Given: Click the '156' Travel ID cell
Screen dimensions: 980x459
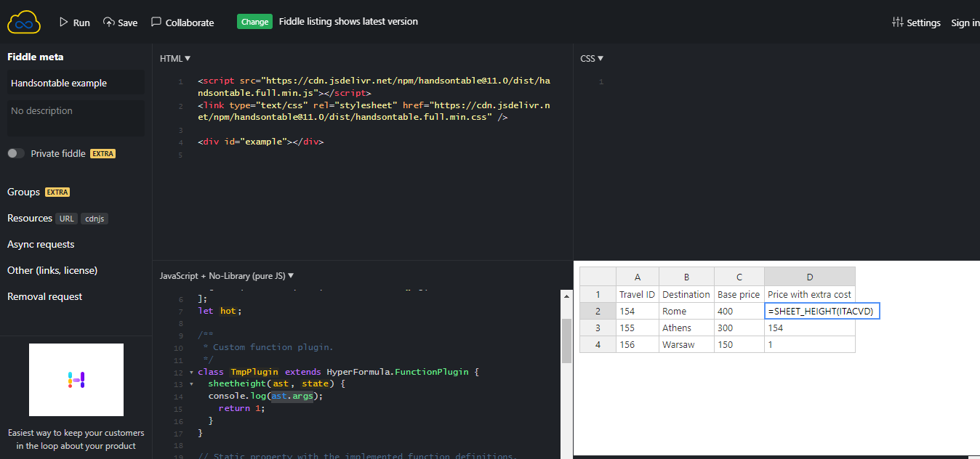Looking at the screenshot, I should pos(638,344).
